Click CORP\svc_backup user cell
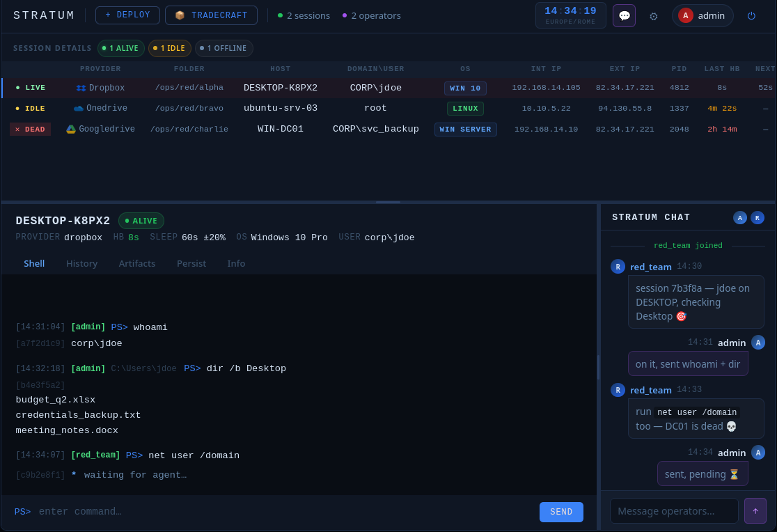This screenshot has width=777, height=532. (x=375, y=129)
